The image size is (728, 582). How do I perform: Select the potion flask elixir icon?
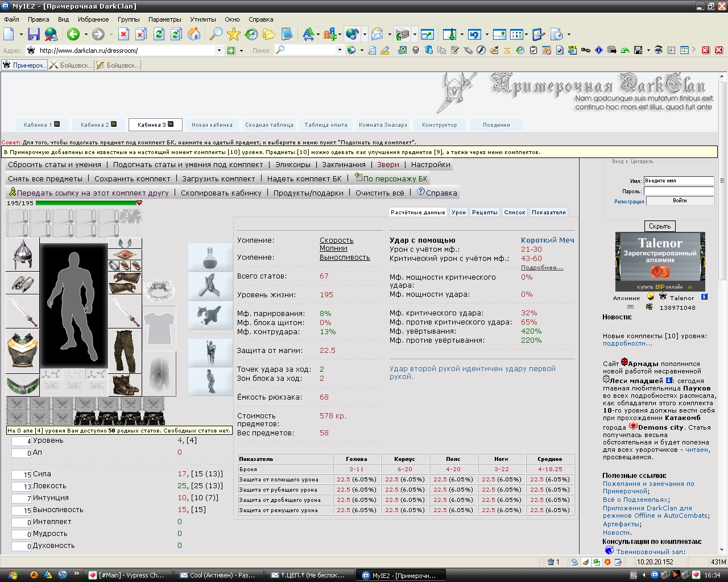coord(210,257)
